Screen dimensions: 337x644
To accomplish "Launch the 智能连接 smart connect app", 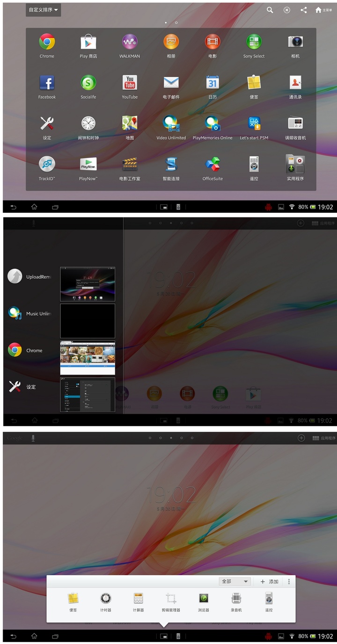I will [171, 168].
